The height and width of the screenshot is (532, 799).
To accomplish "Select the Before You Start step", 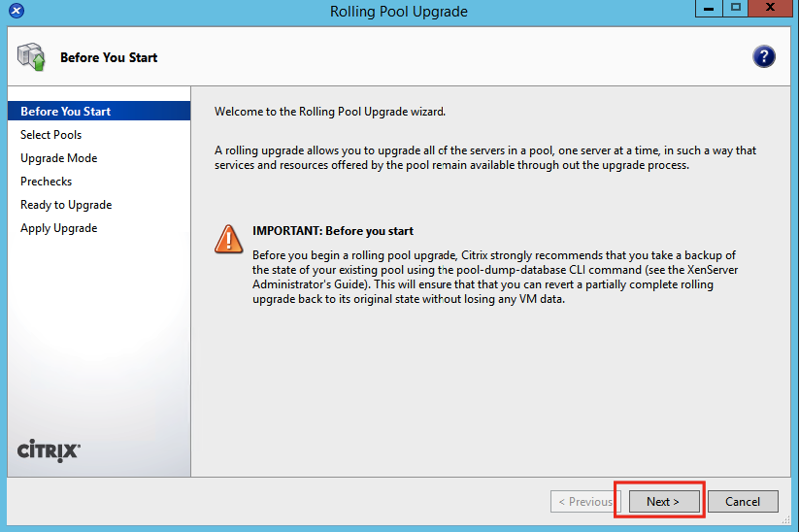I will pos(99,111).
